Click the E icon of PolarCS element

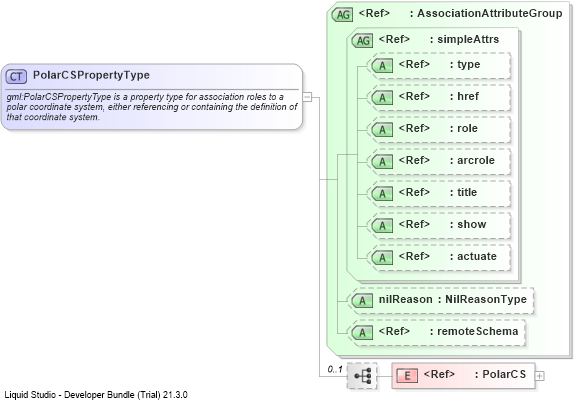(x=407, y=376)
